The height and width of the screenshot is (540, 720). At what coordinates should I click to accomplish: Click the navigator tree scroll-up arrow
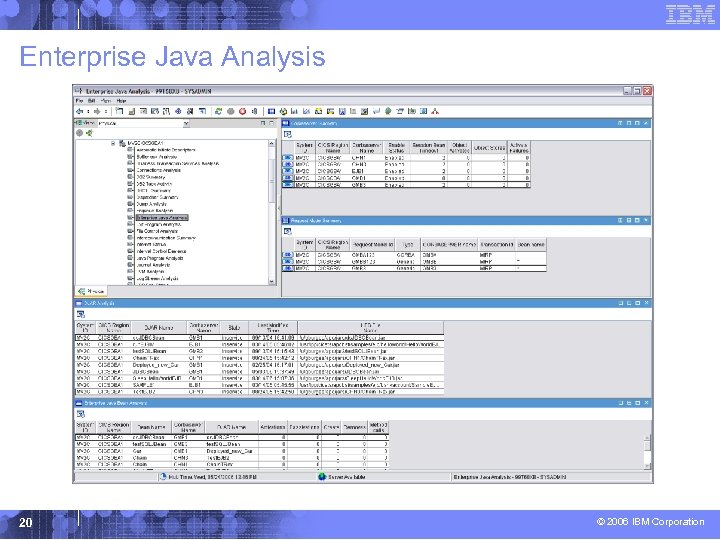(271, 144)
